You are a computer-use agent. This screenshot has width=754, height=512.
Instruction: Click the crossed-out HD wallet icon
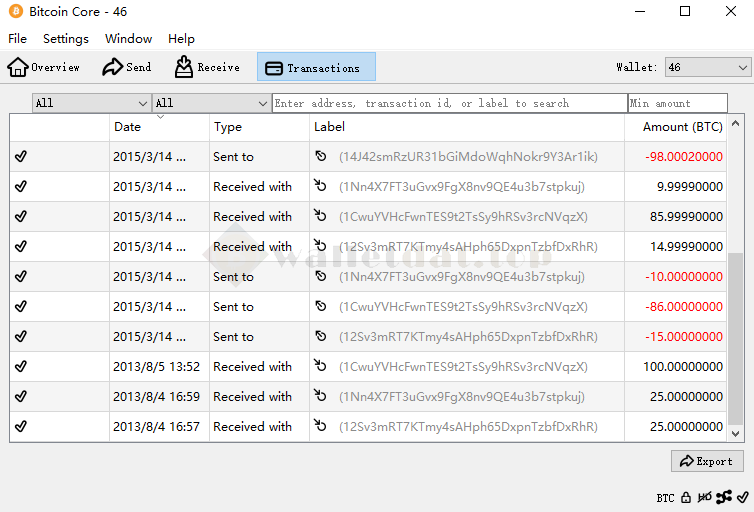(704, 497)
